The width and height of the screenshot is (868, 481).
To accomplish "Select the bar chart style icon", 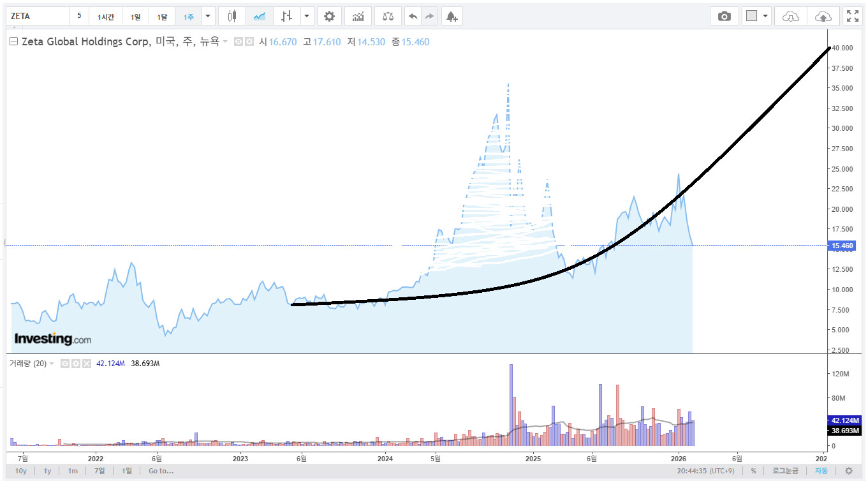I will point(287,16).
